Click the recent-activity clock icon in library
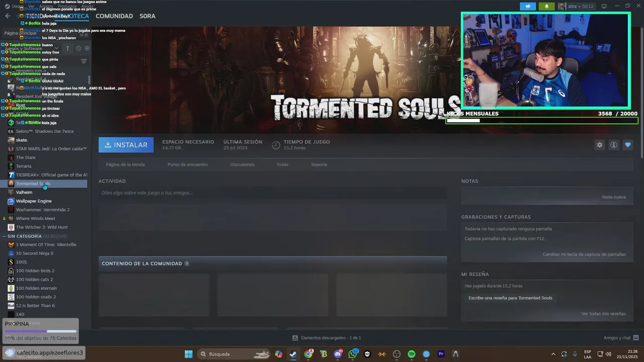 [x=78, y=48]
